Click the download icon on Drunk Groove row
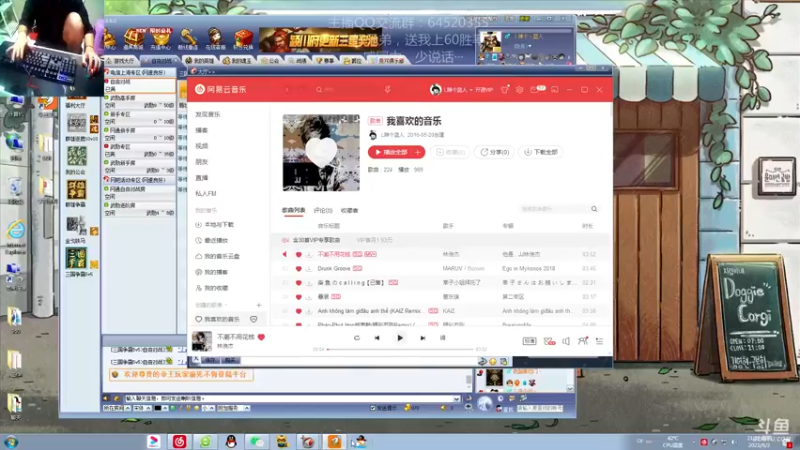 click(x=309, y=268)
